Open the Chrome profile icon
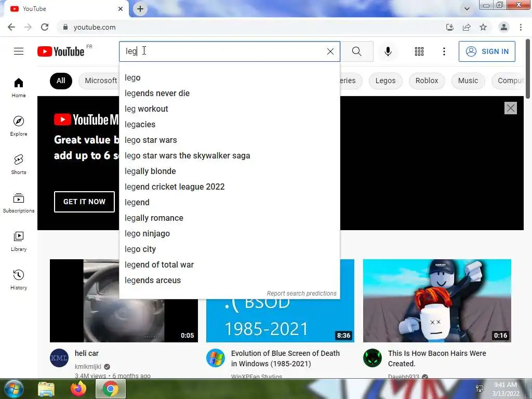This screenshot has width=532, height=399. [x=504, y=27]
